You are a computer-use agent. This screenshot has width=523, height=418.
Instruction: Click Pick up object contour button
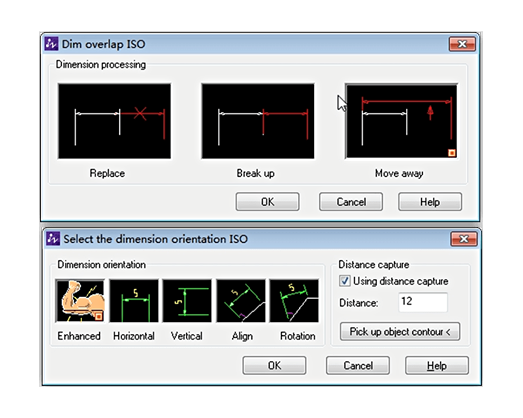click(400, 332)
